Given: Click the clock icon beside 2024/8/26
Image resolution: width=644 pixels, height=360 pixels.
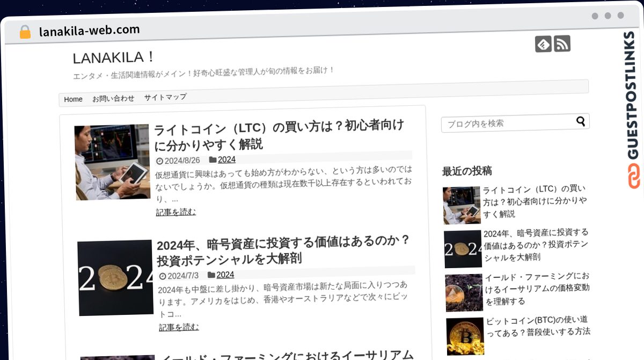Looking at the screenshot, I should 159,161.
